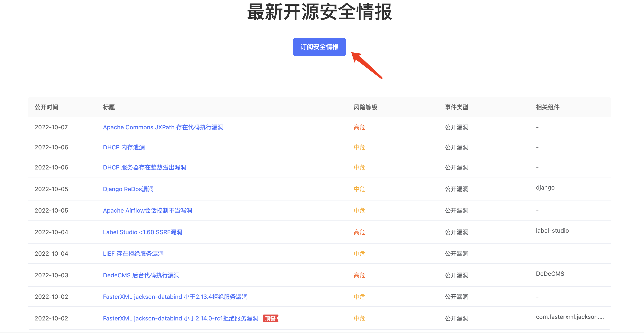Open LIEF 存在拒绝服务漏洞 link
Viewport: 644px width, 333px height.
[133, 253]
